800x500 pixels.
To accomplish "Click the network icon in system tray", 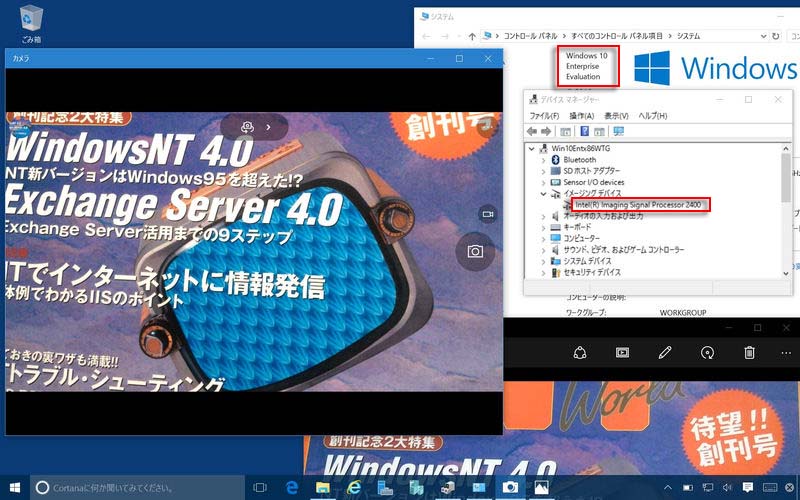I will tap(708, 487).
